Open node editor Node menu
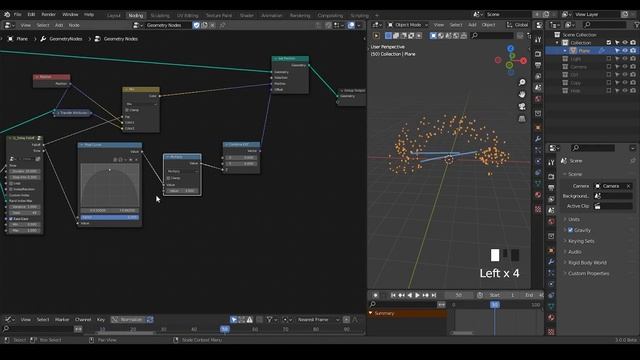The height and width of the screenshot is (360, 640). click(x=74, y=25)
